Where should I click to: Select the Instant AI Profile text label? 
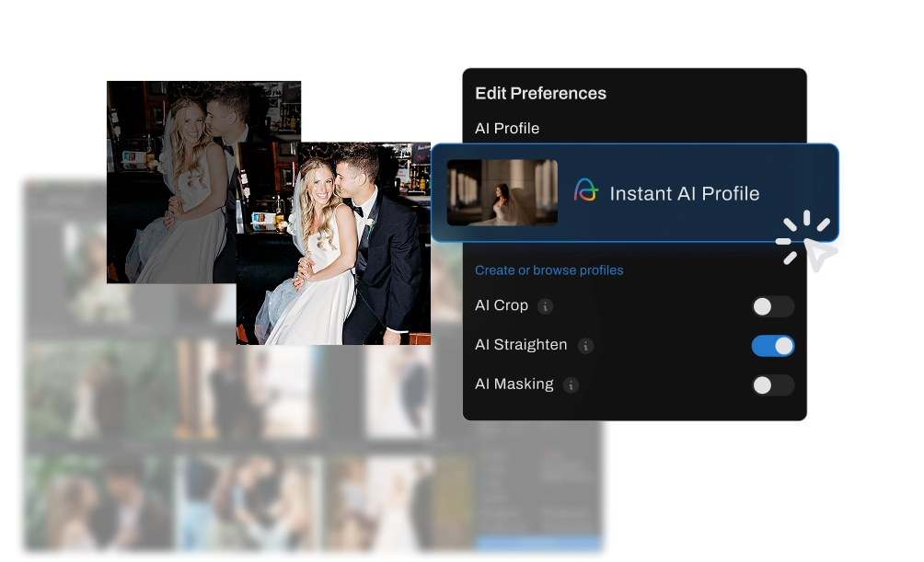point(684,193)
